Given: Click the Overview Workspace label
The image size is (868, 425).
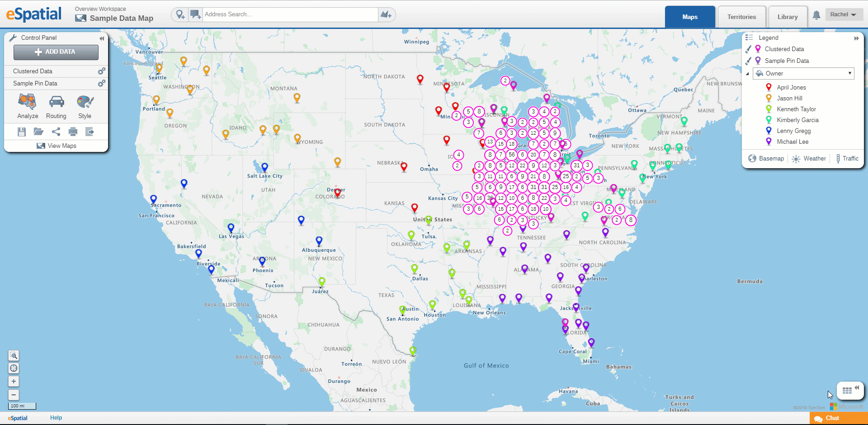Looking at the screenshot, I should pyautogui.click(x=100, y=9).
